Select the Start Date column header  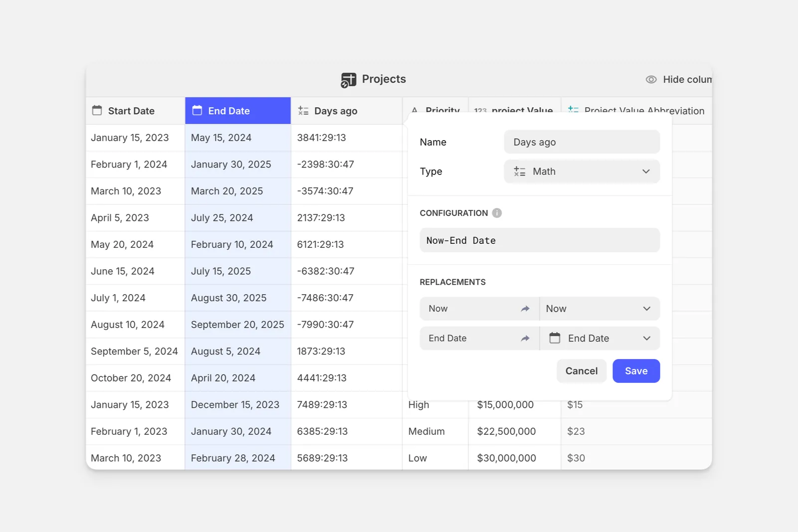tap(135, 111)
